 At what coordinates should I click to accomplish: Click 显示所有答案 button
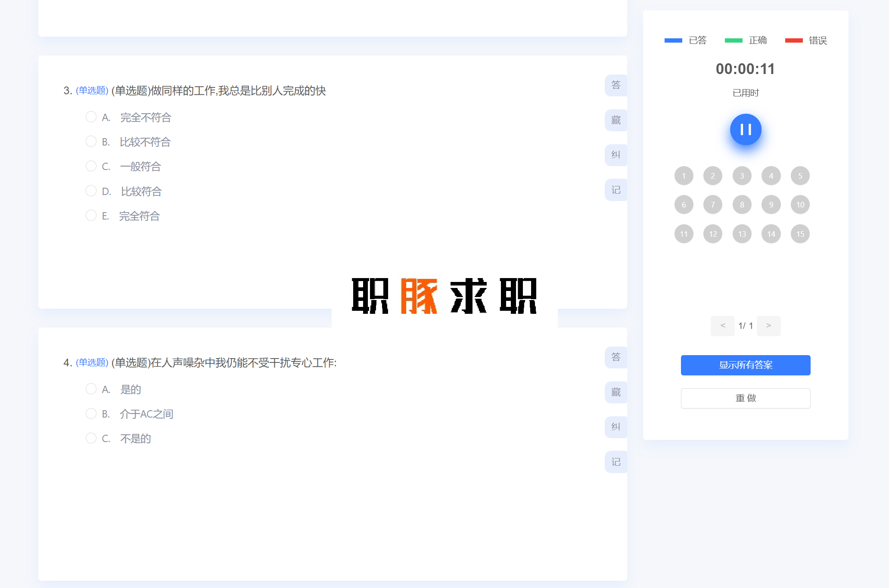(746, 365)
